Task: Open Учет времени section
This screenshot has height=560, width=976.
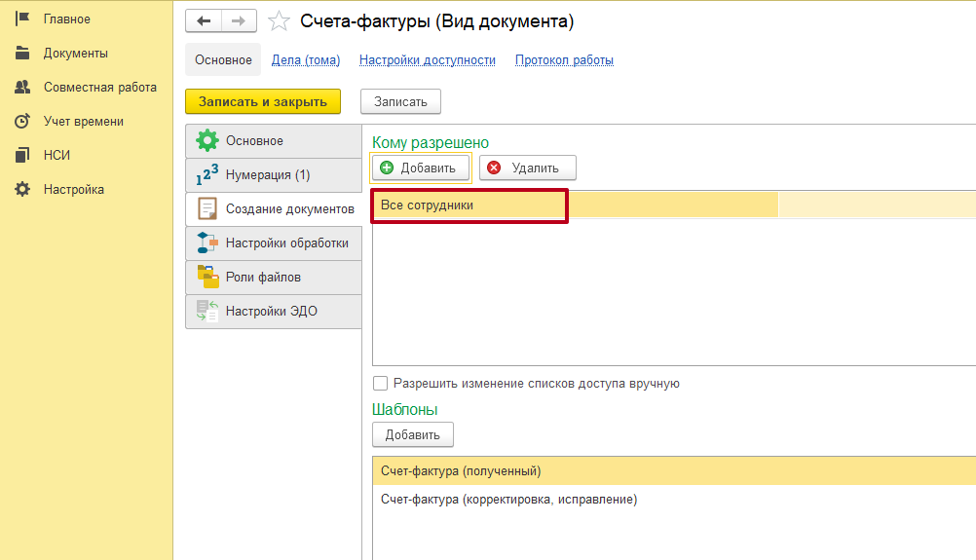Action: pyautogui.click(x=83, y=122)
